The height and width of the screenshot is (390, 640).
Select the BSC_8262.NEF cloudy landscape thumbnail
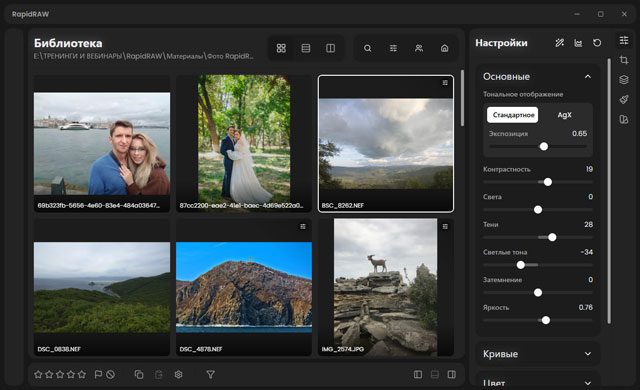pos(386,143)
